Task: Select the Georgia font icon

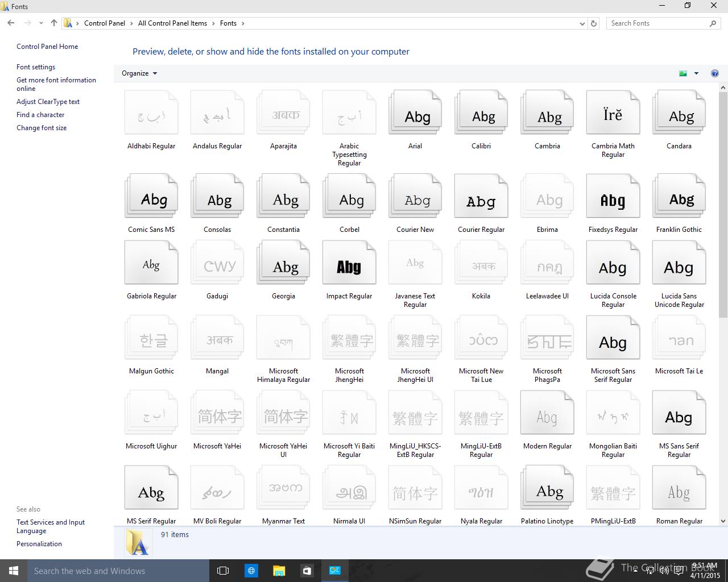Action: pyautogui.click(x=283, y=263)
